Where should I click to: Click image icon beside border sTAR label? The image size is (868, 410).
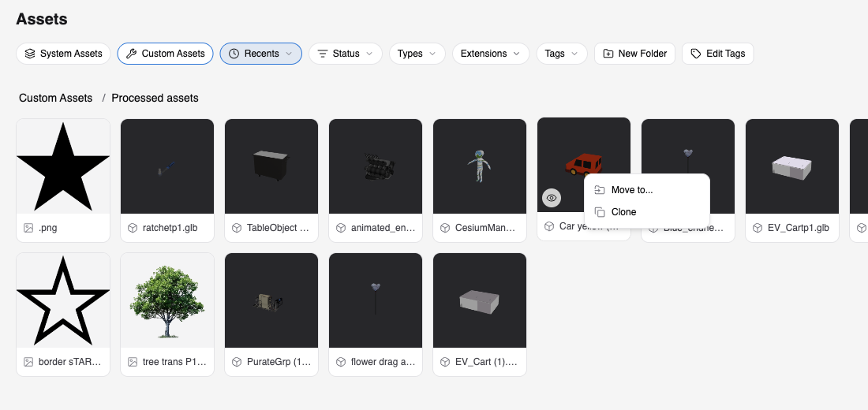click(x=28, y=362)
